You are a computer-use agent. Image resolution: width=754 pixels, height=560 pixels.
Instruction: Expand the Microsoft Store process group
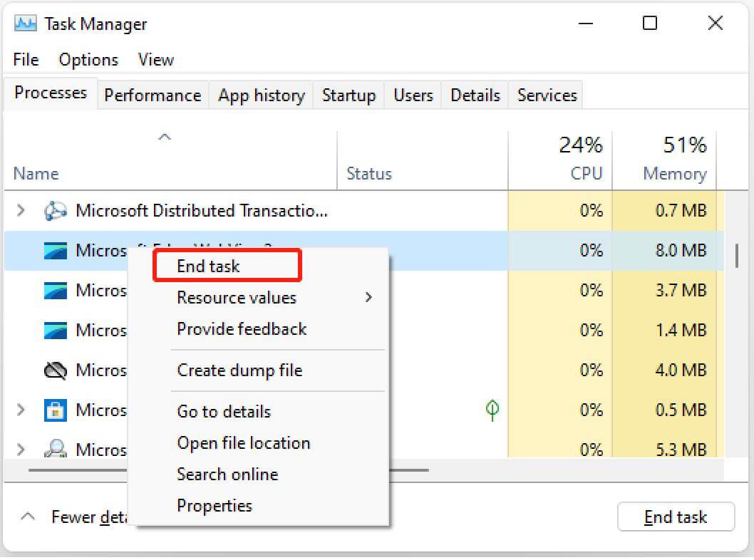pos(21,410)
